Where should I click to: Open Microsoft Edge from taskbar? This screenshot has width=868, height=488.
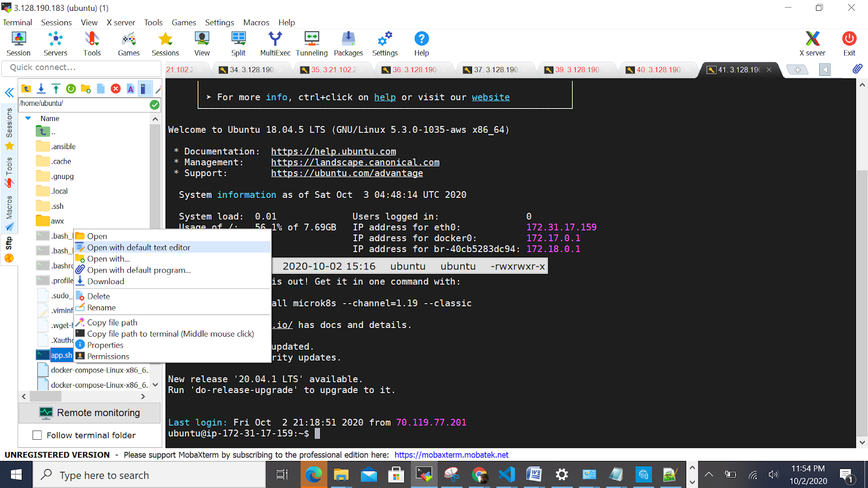pyautogui.click(x=314, y=475)
